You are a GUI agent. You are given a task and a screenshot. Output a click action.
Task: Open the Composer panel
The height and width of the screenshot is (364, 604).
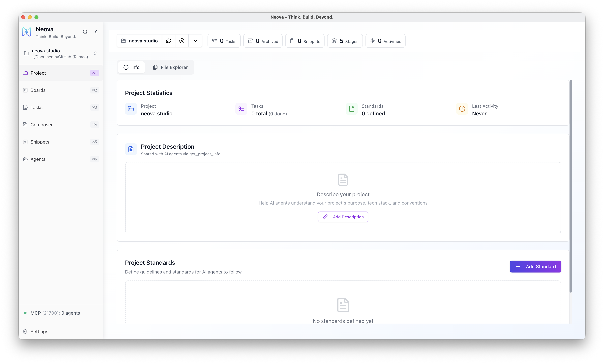[41, 124]
